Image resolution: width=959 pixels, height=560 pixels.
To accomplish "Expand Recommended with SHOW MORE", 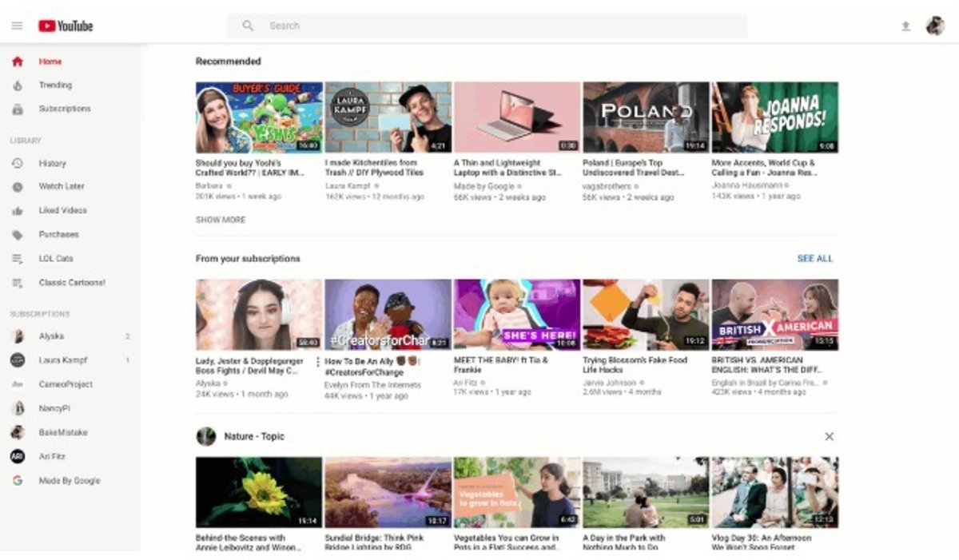I will (221, 220).
